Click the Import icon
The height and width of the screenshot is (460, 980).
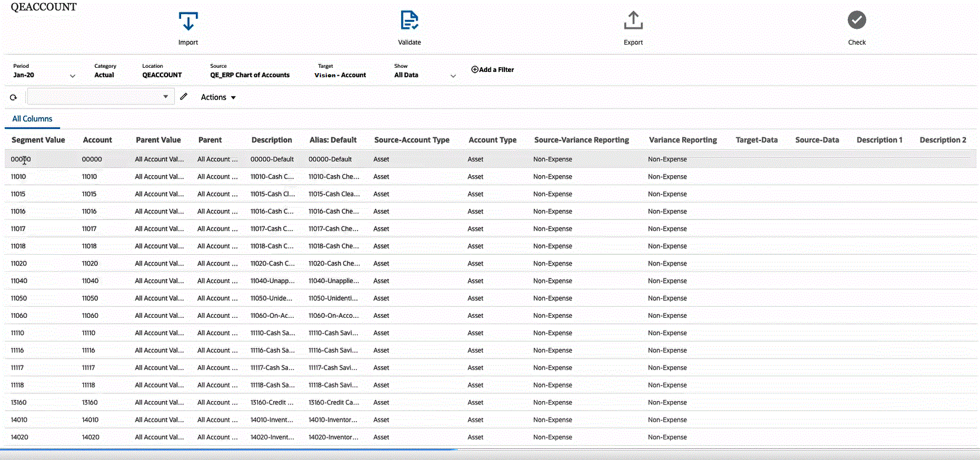click(x=188, y=22)
